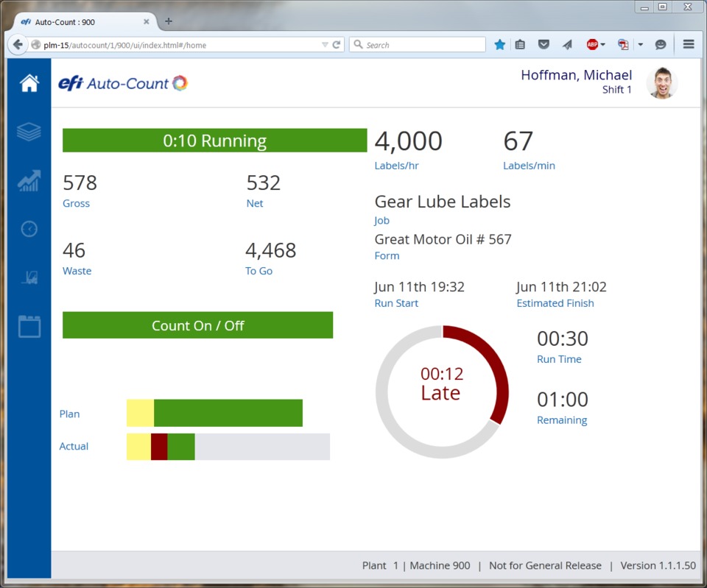Screen dimensions: 707x588
Task: Reload the page with refresh icon
Action: 337,45
